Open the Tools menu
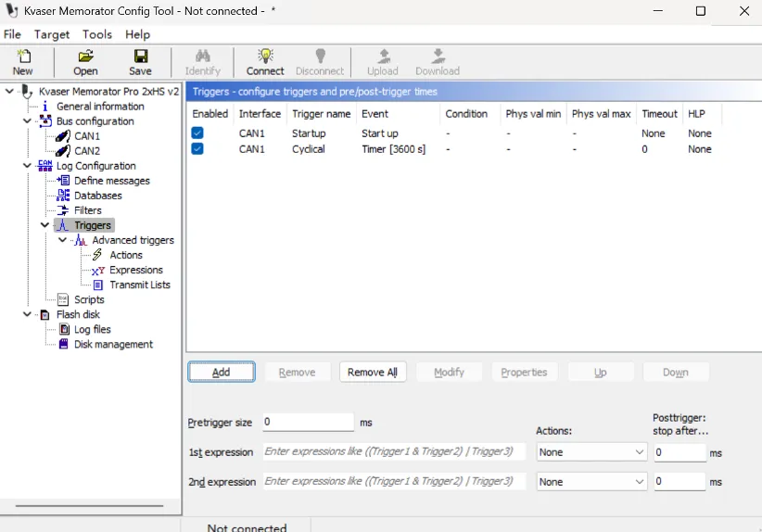 [x=97, y=34]
